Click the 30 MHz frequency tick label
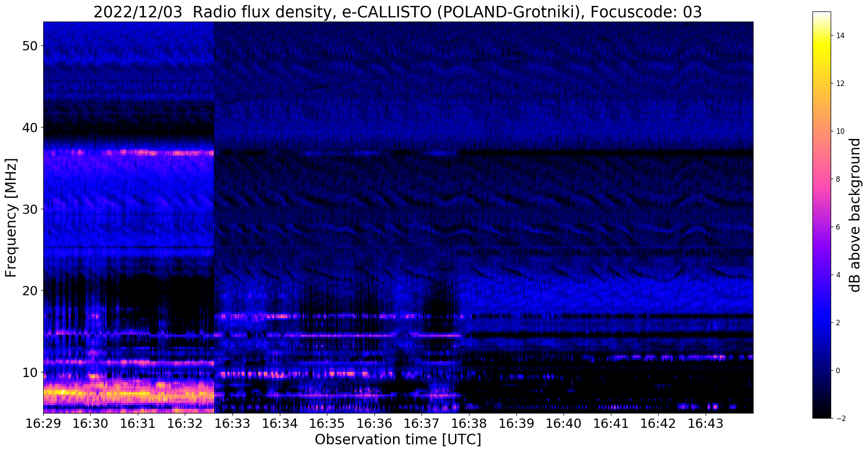The image size is (868, 452). coord(30,209)
